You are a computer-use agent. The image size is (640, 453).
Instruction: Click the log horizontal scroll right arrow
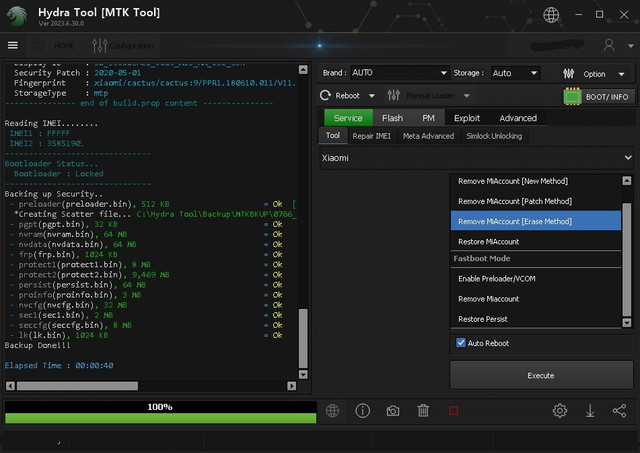[x=291, y=386]
